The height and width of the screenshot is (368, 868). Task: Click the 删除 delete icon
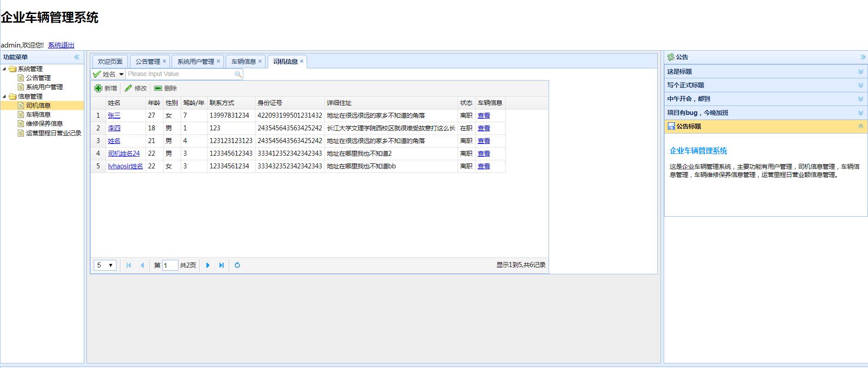click(x=158, y=88)
